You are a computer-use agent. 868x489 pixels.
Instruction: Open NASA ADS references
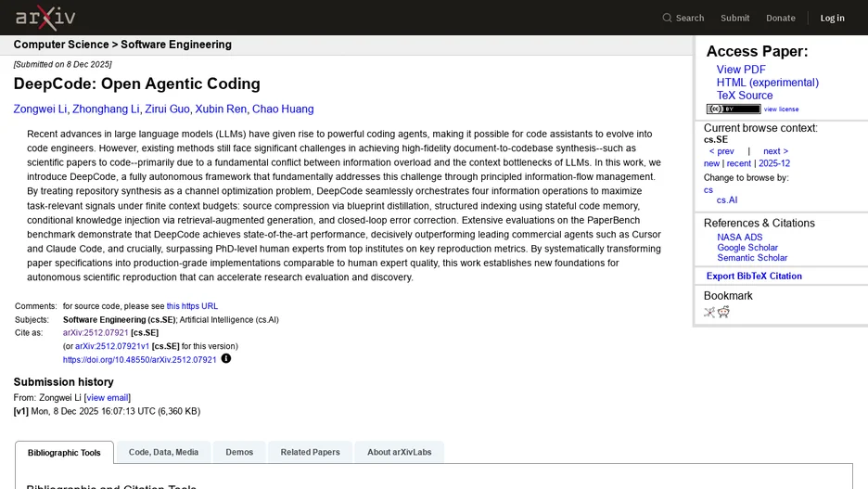click(x=740, y=237)
